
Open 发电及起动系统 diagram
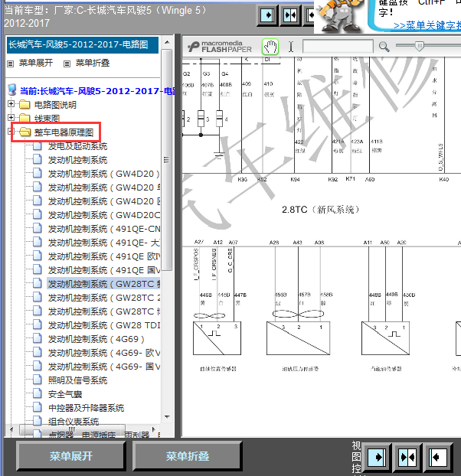pyautogui.click(x=78, y=146)
